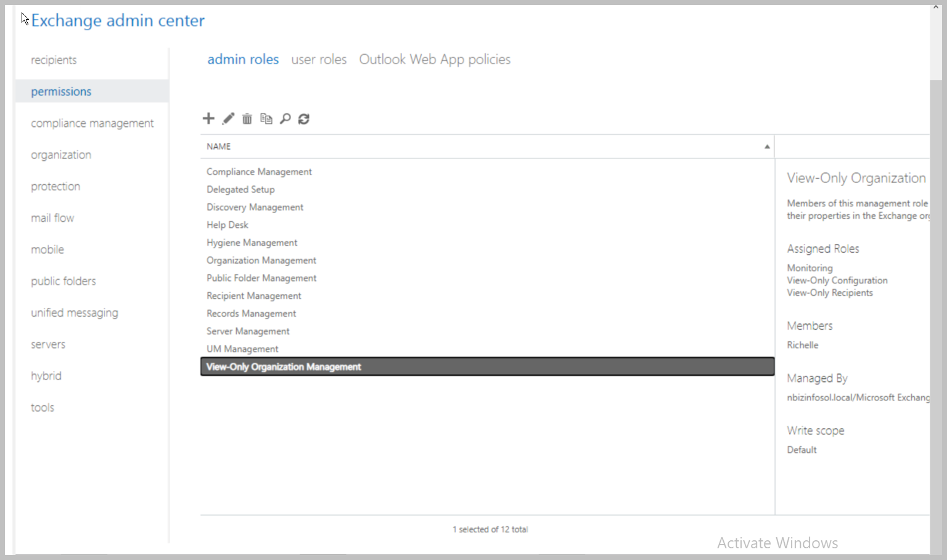Viewport: 947px width, 560px height.
Task: Open the public folders section
Action: click(64, 281)
